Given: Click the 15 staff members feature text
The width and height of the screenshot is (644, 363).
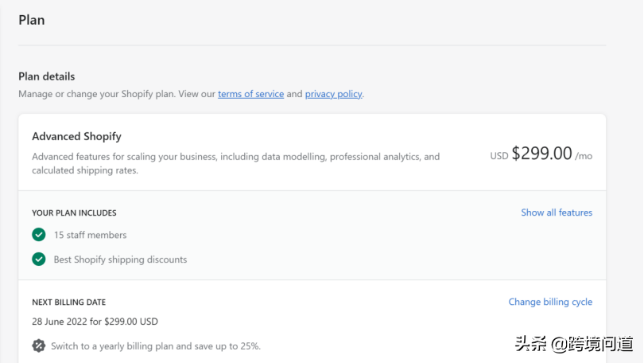Looking at the screenshot, I should pos(90,235).
